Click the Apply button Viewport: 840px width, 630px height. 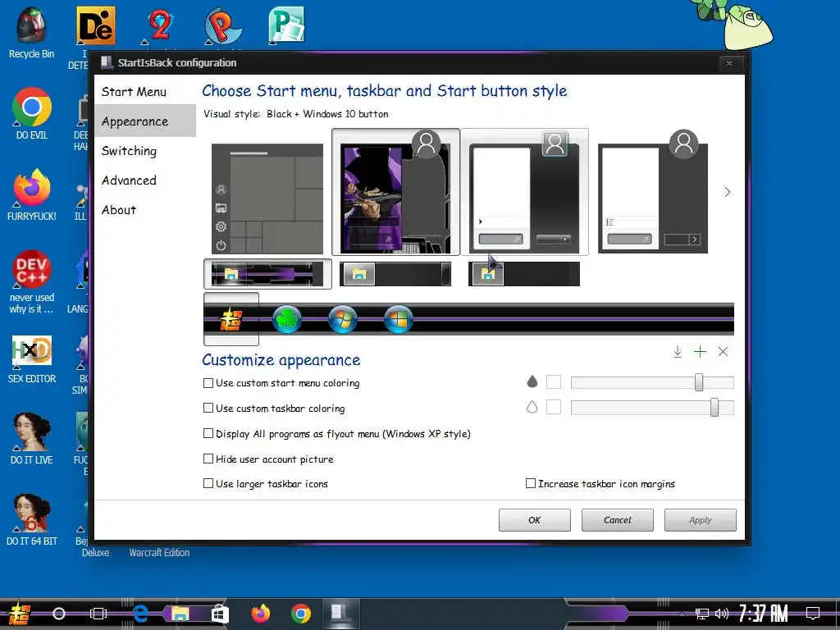pos(701,520)
